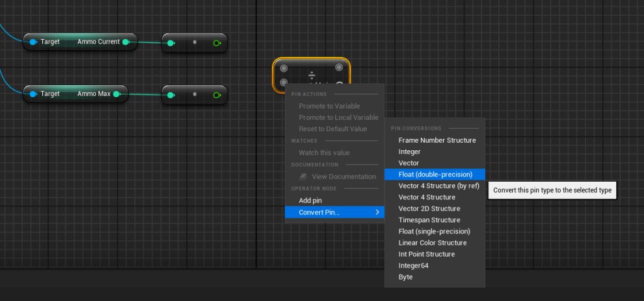644x301 pixels.
Task: Click the Ammo Current output pin
Action: [126, 42]
